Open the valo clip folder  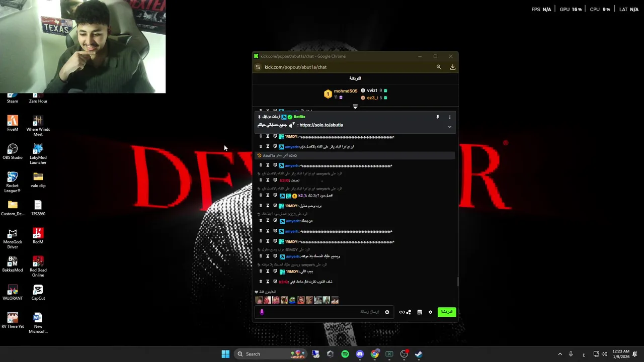pos(38,179)
